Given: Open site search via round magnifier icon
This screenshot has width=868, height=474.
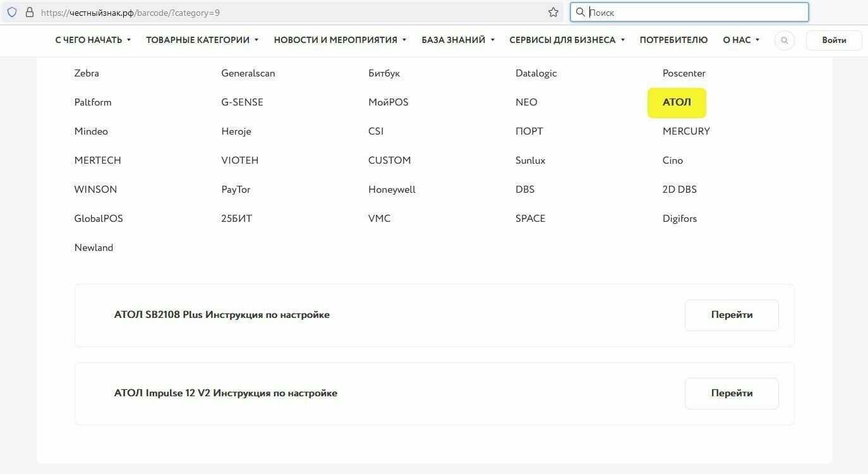Looking at the screenshot, I should click(x=785, y=40).
